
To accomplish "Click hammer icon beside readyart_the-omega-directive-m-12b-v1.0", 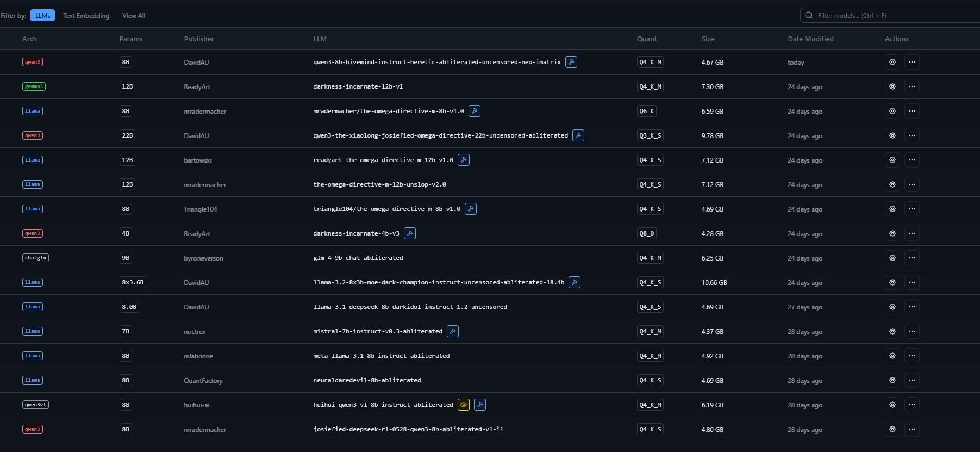I will 464,160.
